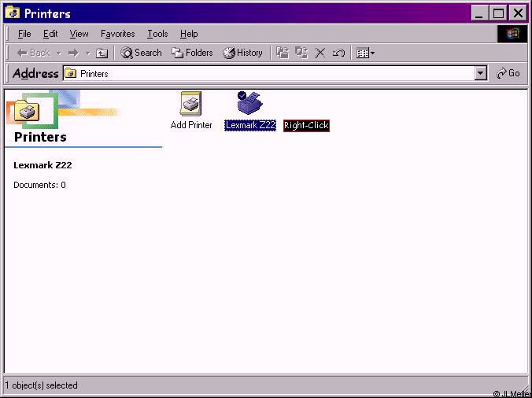The image size is (532, 398).
Task: Click the Go button
Action: 508,73
